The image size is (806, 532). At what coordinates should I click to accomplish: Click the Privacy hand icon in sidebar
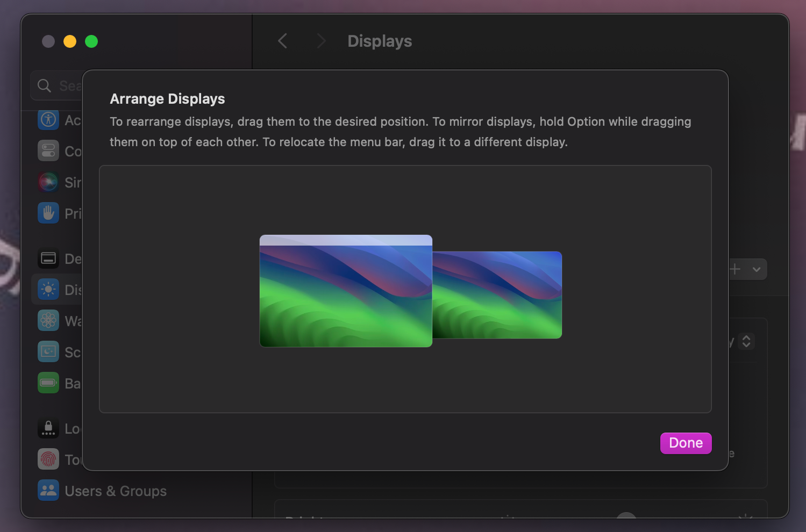(48, 213)
